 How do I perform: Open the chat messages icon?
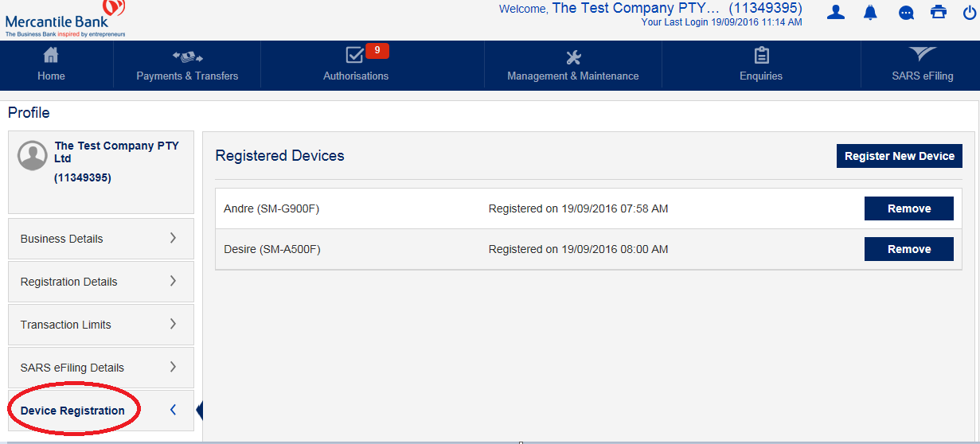[906, 13]
